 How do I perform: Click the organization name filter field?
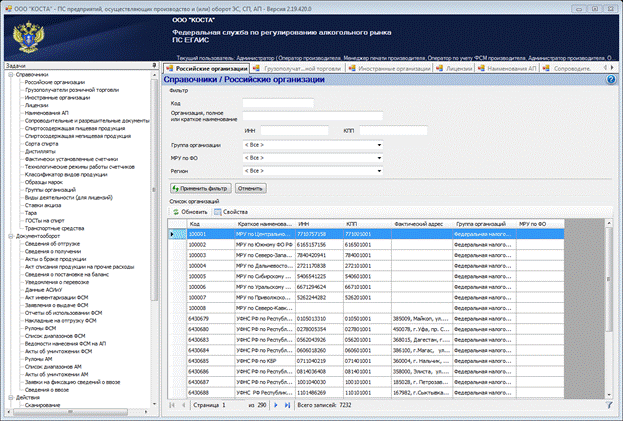[x=313, y=116]
